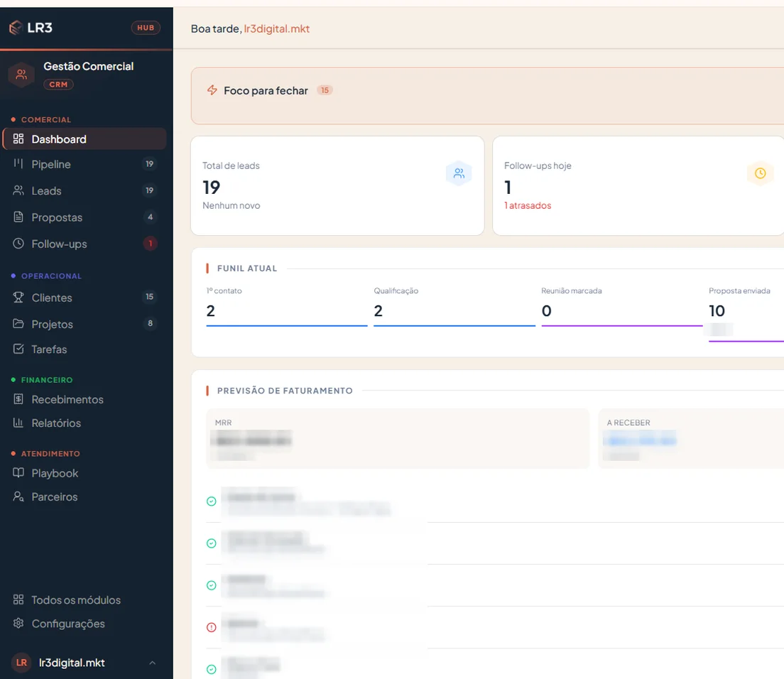Viewport: 784px width, 679px height.
Task: Click the Projetos folder icon
Action: click(18, 323)
